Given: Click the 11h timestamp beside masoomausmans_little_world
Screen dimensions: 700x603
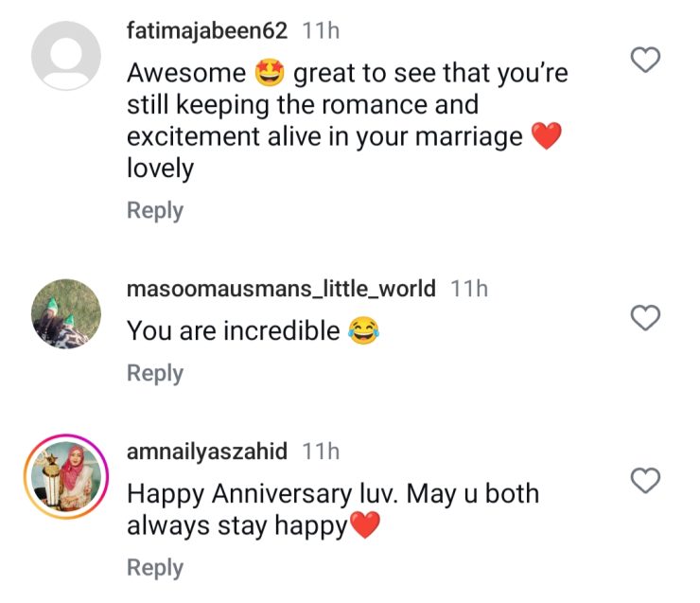Looking at the screenshot, I should click(469, 289).
